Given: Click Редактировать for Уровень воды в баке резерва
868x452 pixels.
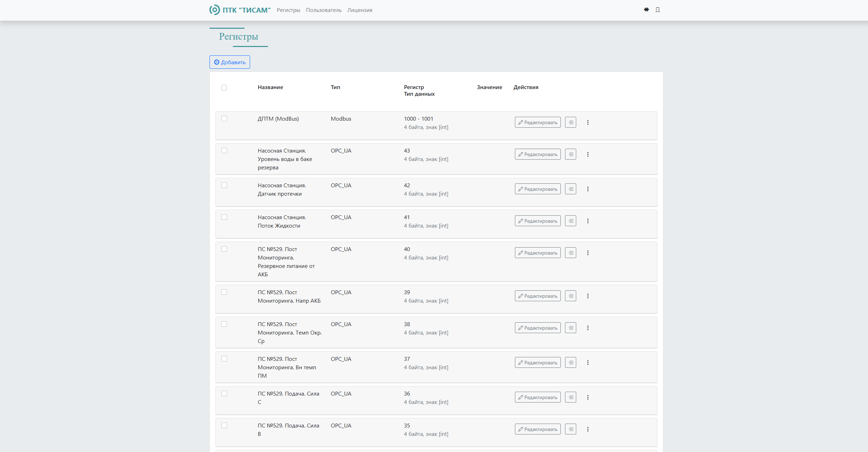Looking at the screenshot, I should (538, 154).
